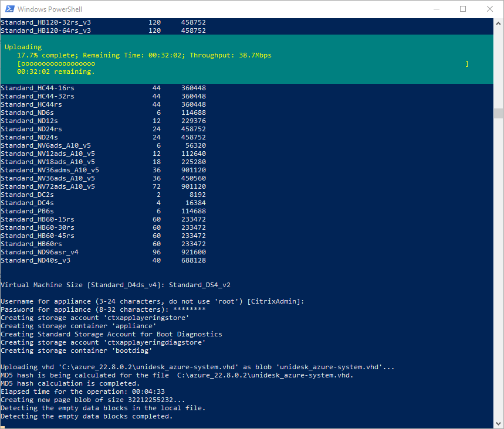Screen dimensions: 504x429
Task: Click 'Creating Standard Storage Account for Boot Diagnostics'
Action: pos(111,334)
